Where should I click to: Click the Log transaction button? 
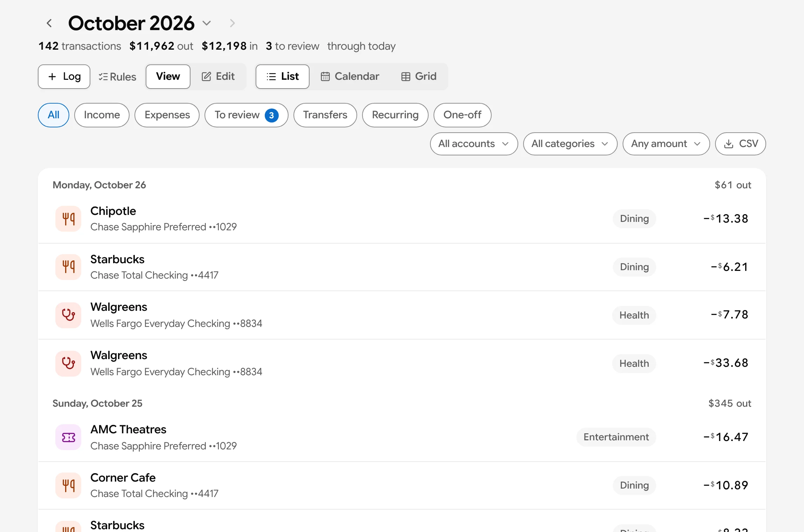64,77
